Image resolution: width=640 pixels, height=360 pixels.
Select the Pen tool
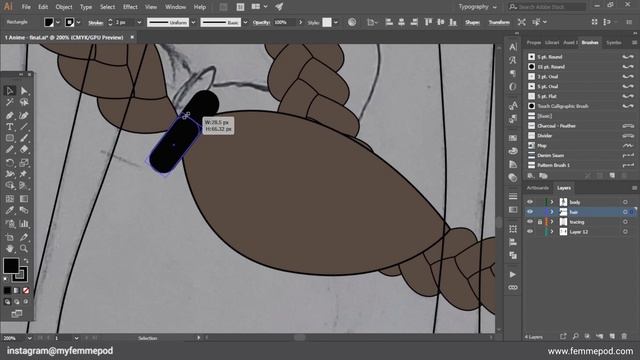coord(10,116)
